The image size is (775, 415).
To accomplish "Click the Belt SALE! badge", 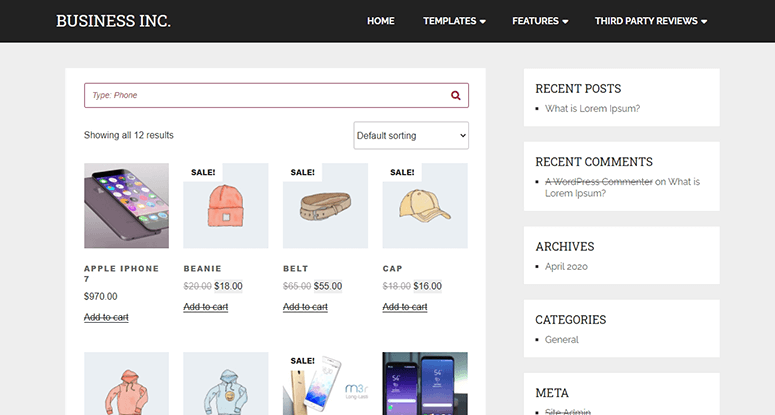I will [302, 172].
